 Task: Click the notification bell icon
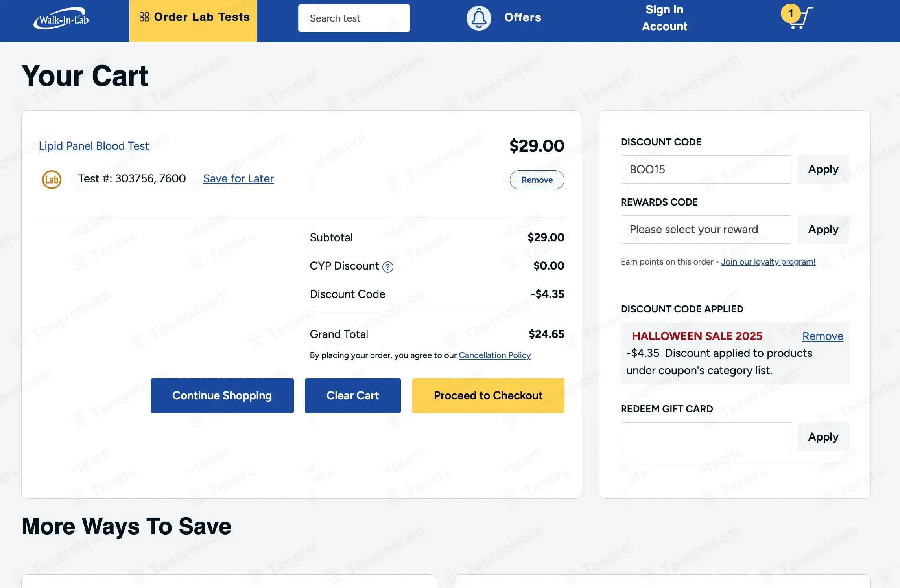click(478, 18)
